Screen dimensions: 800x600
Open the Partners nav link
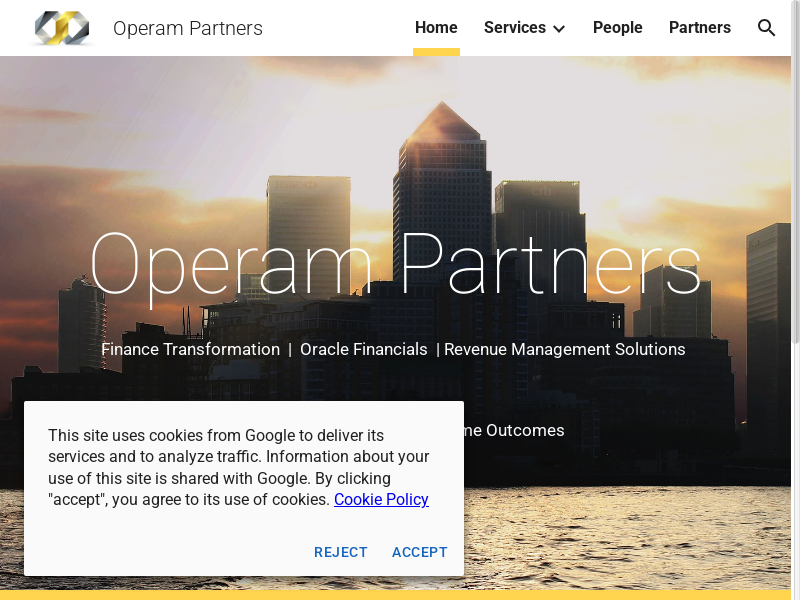pos(699,28)
